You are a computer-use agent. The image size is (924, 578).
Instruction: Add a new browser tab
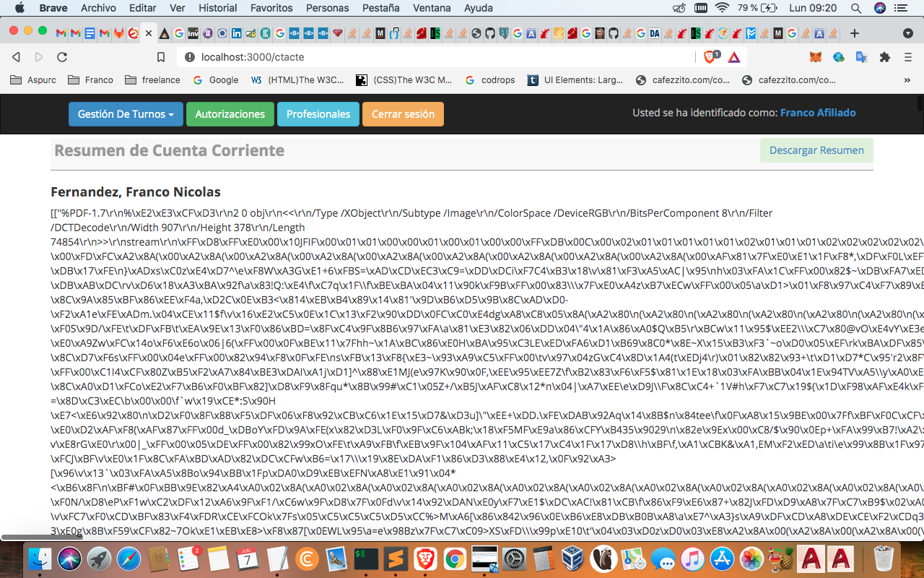click(855, 33)
